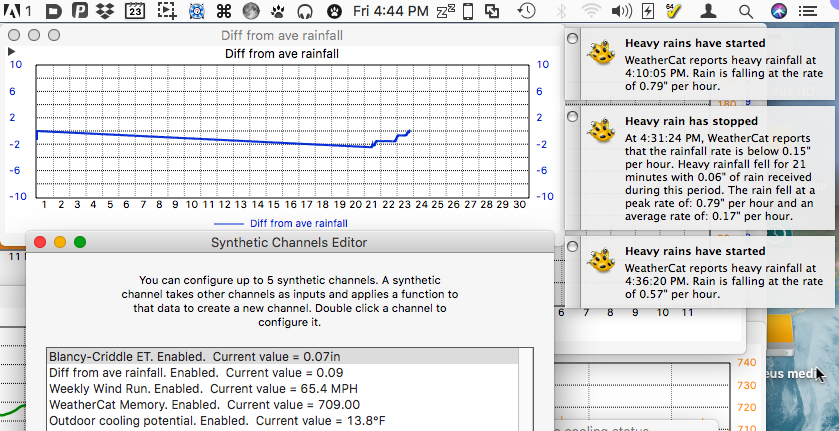
Task: Click WeatherCat icon on rain stopped notification
Action: click(x=601, y=130)
